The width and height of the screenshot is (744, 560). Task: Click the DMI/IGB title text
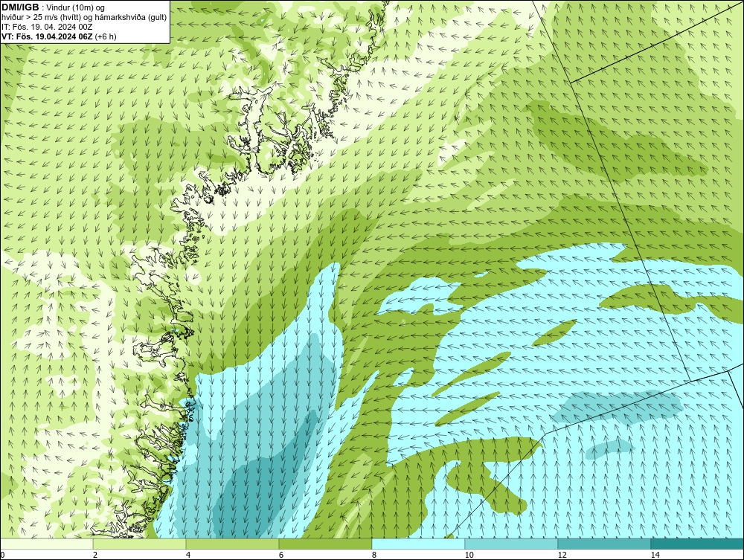pos(20,7)
